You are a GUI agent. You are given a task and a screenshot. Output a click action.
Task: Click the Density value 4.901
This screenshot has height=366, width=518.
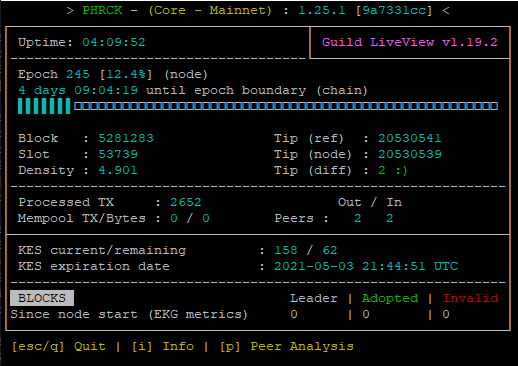click(118, 170)
